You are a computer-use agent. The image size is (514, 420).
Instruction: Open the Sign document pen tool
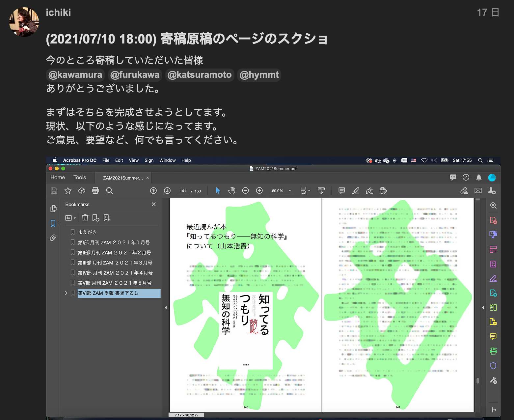[x=369, y=191]
